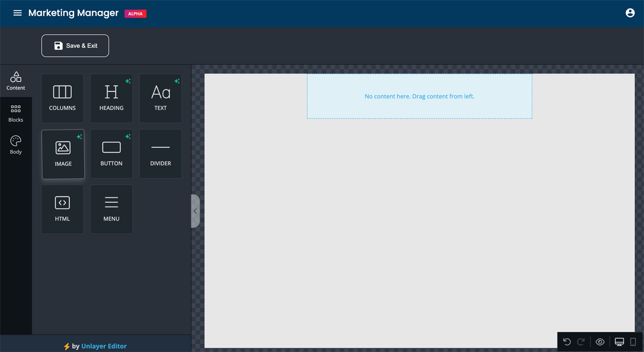Open the Unlayer Editor link
Screen dimensions: 644x352
coord(104,346)
